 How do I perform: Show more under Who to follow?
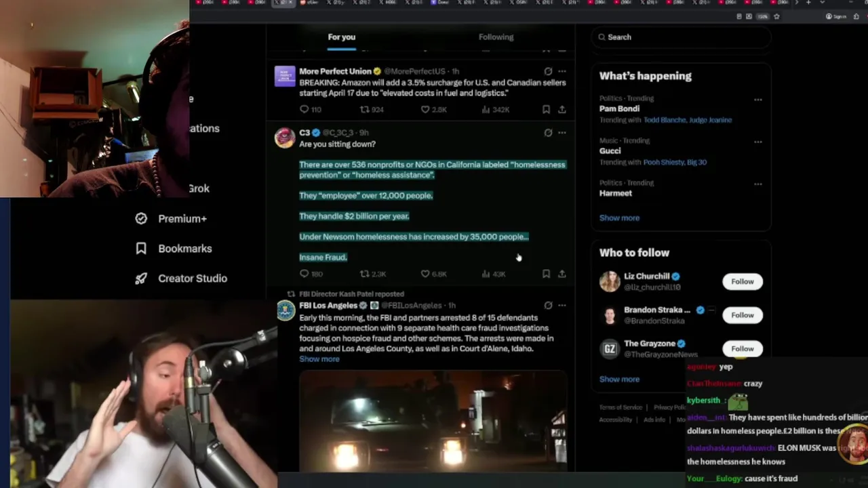pos(619,380)
